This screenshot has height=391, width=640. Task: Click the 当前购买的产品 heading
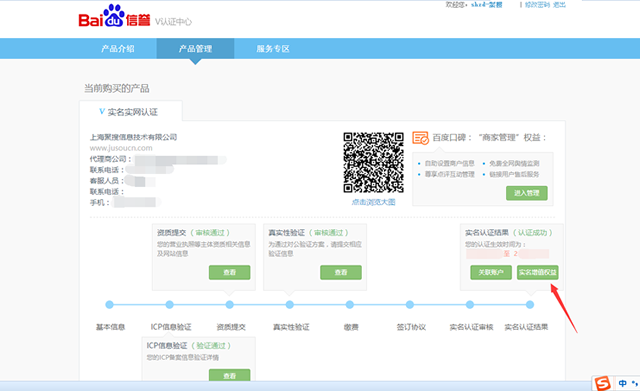[x=117, y=88]
